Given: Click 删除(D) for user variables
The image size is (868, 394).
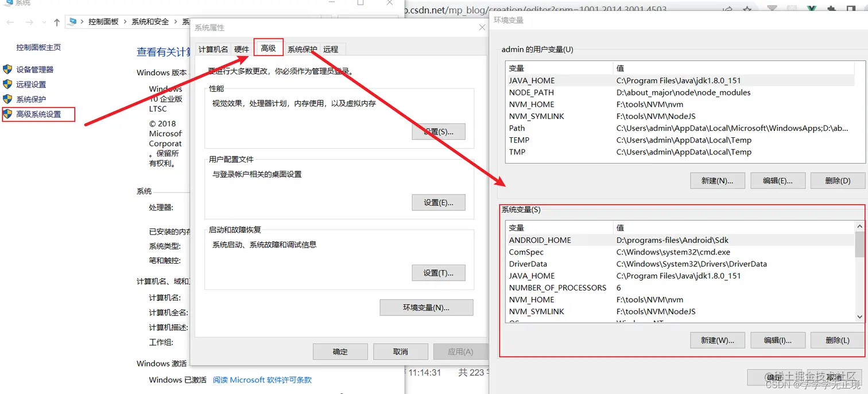Looking at the screenshot, I should (x=838, y=180).
